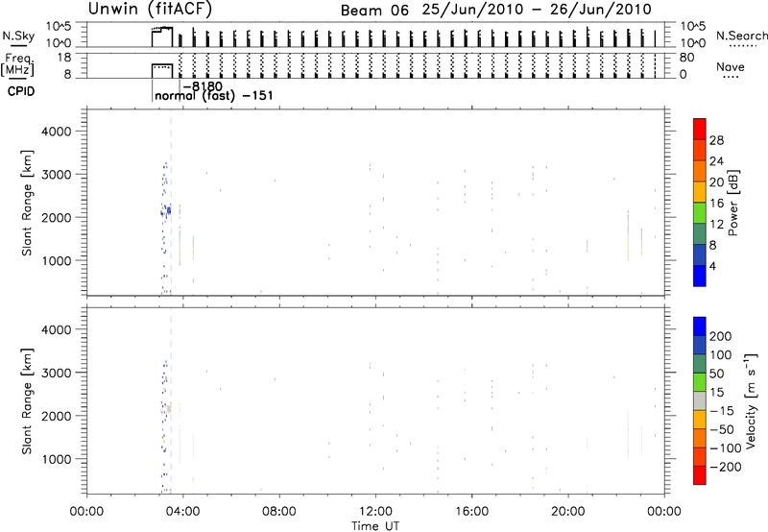Click "Slant Range [km]" label of velocity panel
This screenshot has height=532, width=768.
[x=27, y=401]
